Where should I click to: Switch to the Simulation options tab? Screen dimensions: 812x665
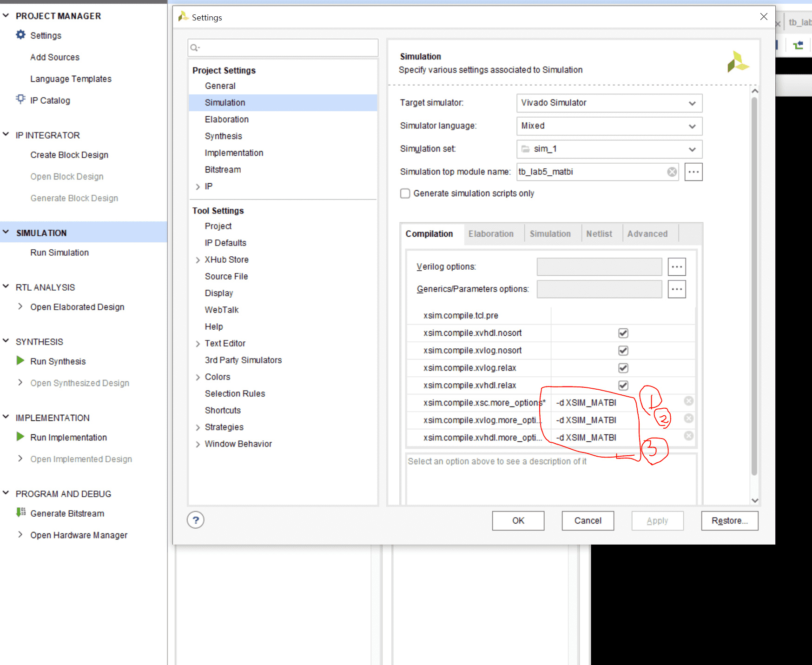[x=550, y=234]
